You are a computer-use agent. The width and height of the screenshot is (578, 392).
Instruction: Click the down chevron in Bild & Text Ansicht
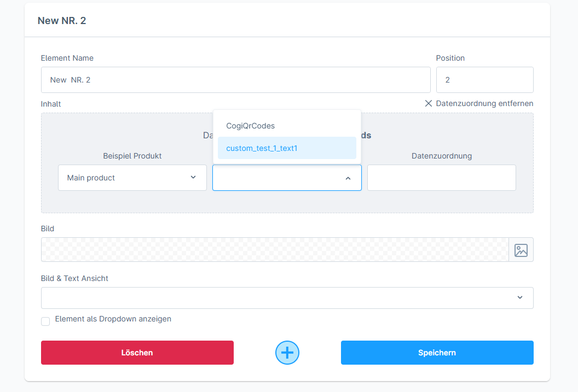(x=520, y=298)
